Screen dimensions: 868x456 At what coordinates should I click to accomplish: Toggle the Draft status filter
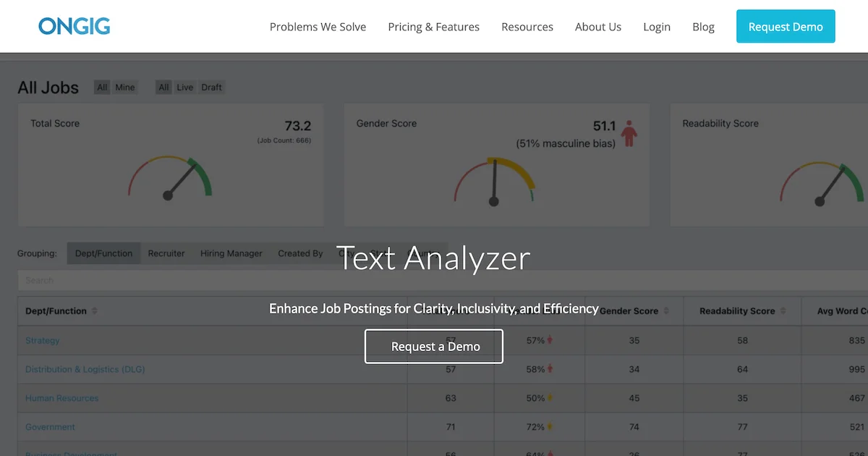coord(212,88)
